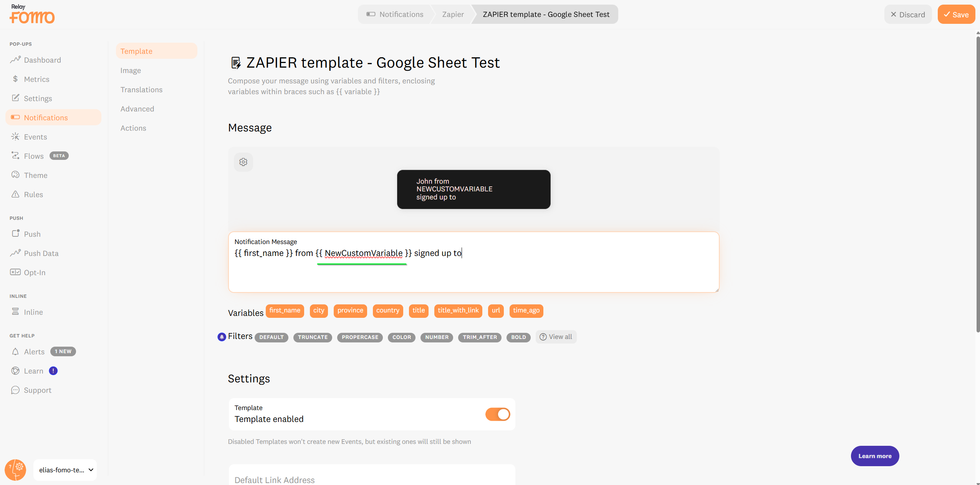The image size is (980, 485).
Task: Open Events via its sparkle icon
Action: pos(15,136)
